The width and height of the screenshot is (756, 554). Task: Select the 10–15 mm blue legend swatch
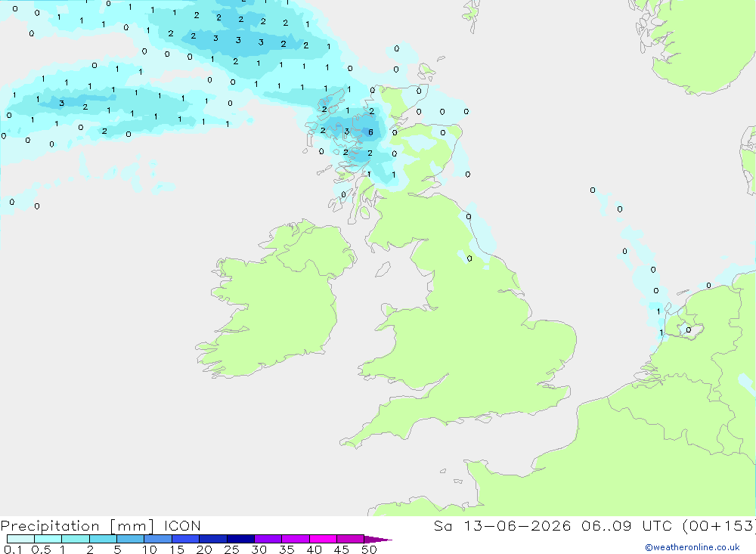click(158, 539)
